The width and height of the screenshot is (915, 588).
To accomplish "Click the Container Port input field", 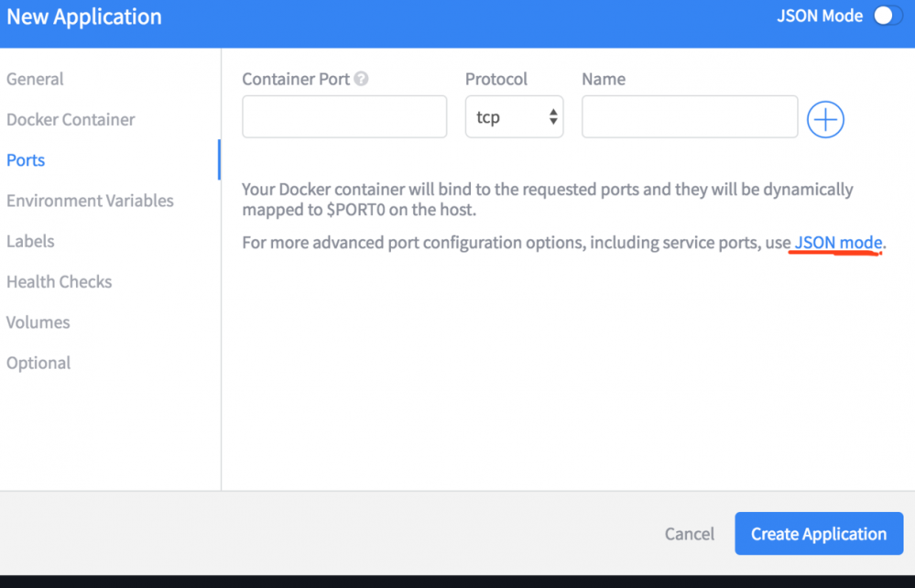I will tap(343, 116).
